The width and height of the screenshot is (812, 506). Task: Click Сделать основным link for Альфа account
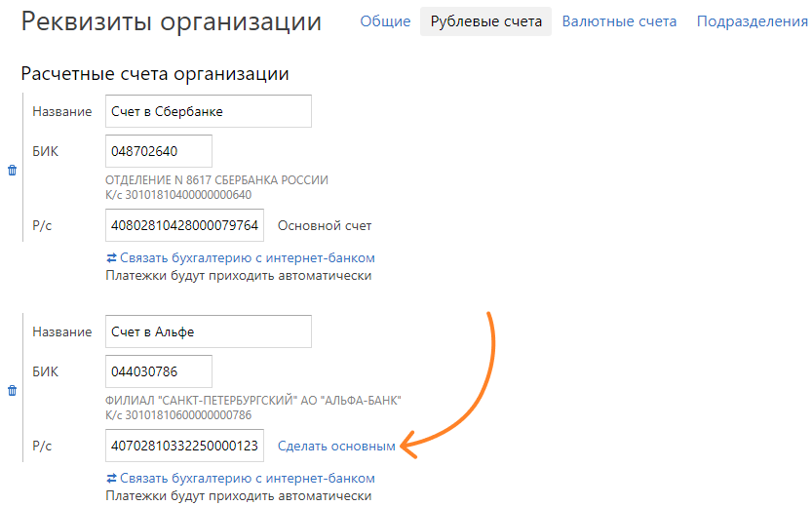pos(336,446)
